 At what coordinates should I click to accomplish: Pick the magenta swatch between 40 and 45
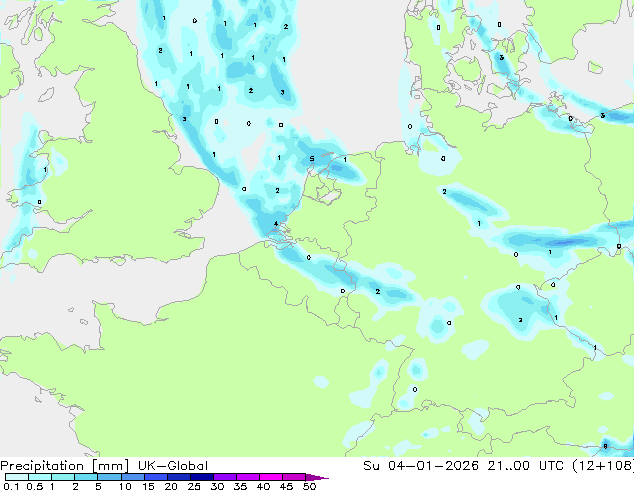click(x=271, y=477)
